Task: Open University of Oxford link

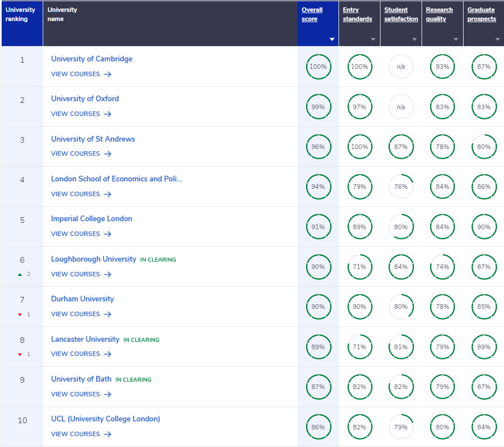Action: (85, 98)
